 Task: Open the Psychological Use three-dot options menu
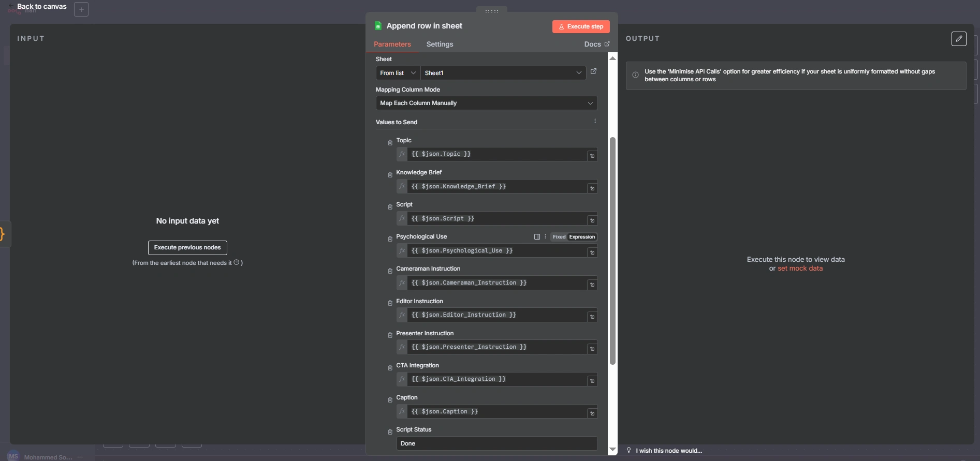(x=545, y=237)
